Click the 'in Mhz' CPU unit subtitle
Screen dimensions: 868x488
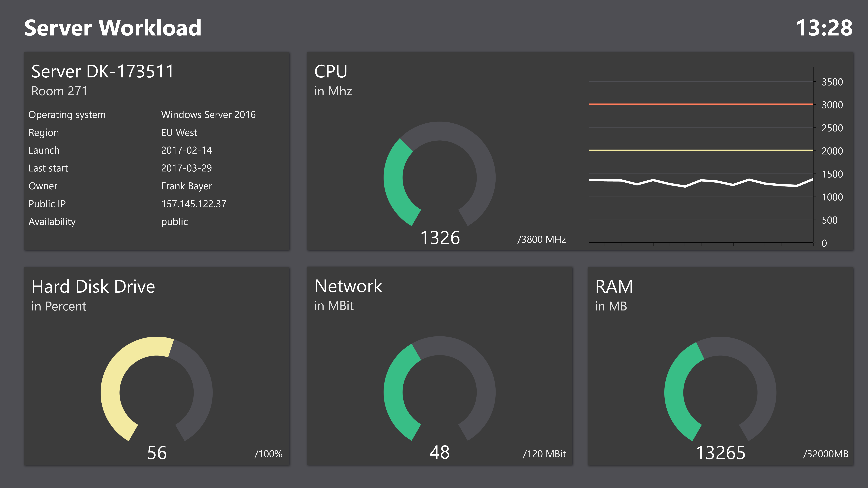pos(333,91)
